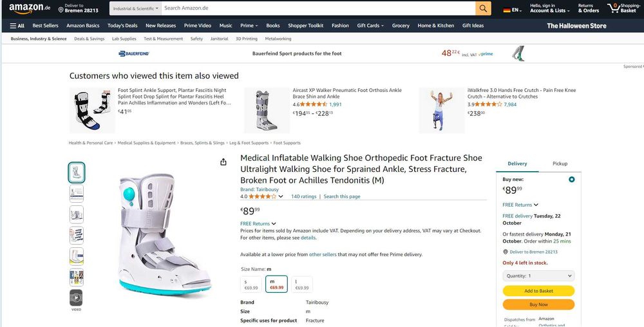The width and height of the screenshot is (644, 327).
Task: Open the Quantity dropdown
Action: 538,276
